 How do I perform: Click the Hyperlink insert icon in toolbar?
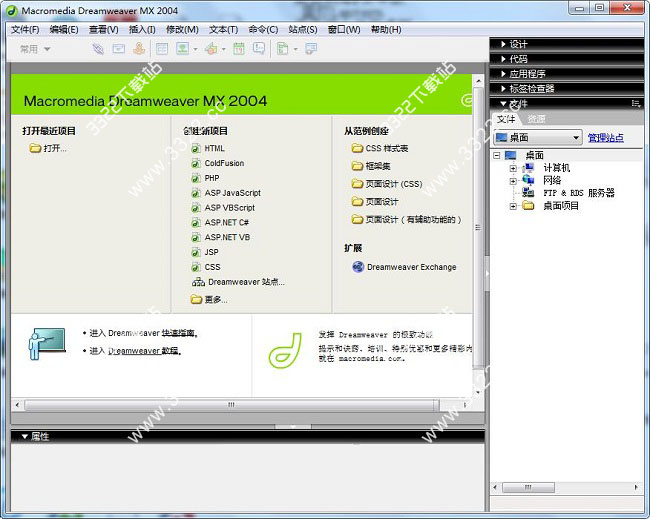click(98, 49)
